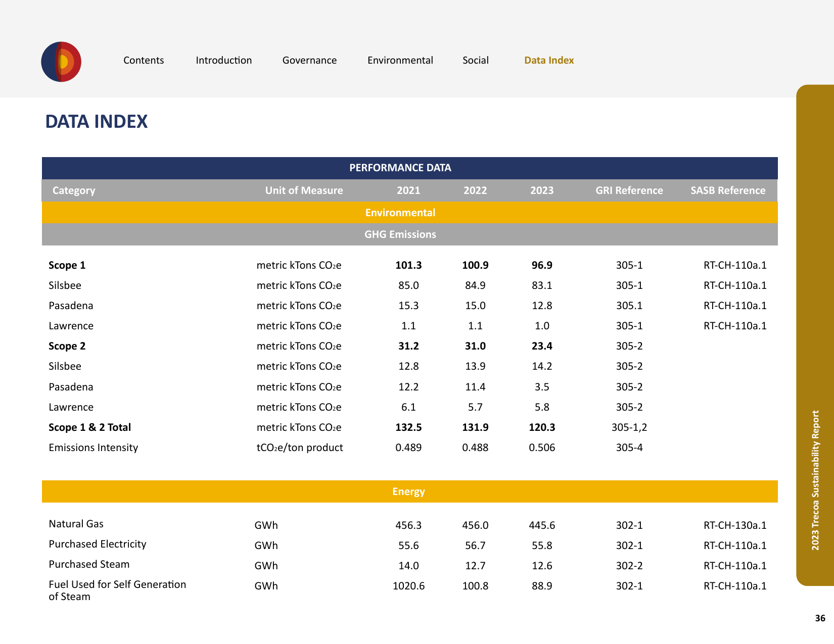Open the Environmental section link
The image size is (834, 644).
pos(400,60)
